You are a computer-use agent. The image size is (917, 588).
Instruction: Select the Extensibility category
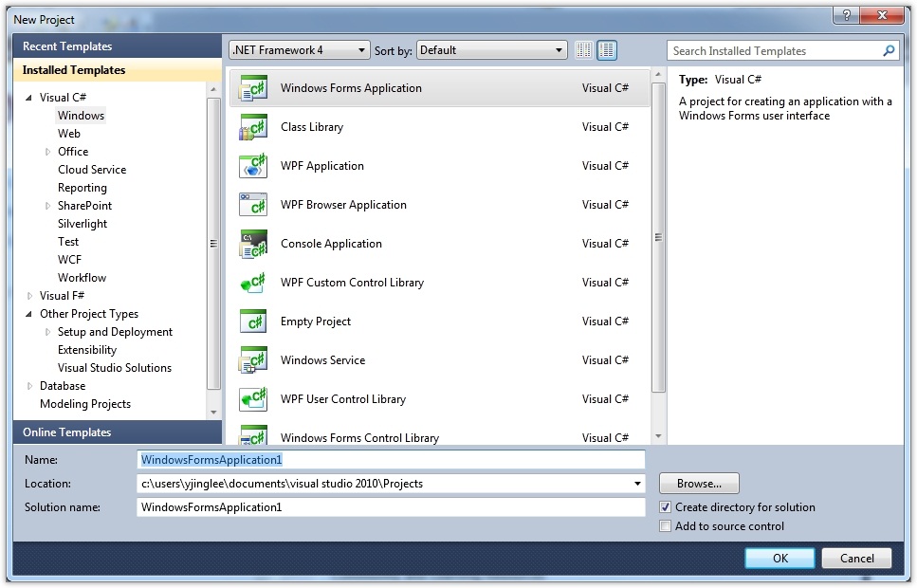click(87, 350)
